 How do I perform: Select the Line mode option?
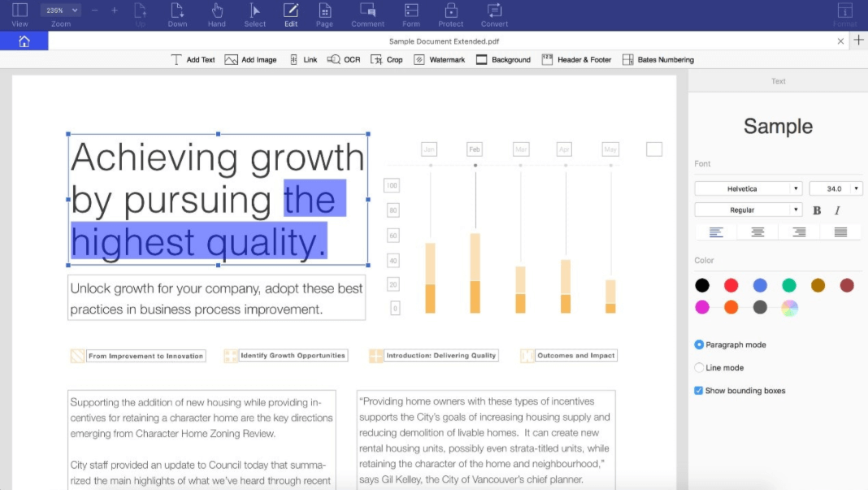tap(699, 367)
